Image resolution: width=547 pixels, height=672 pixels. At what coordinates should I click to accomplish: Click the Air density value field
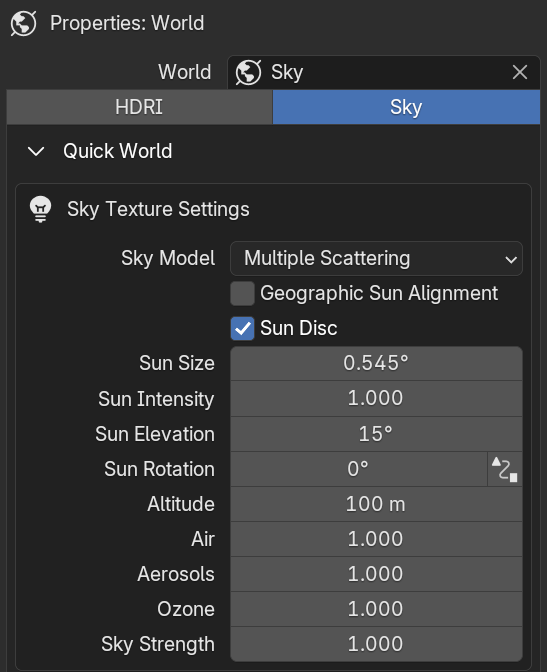click(376, 539)
